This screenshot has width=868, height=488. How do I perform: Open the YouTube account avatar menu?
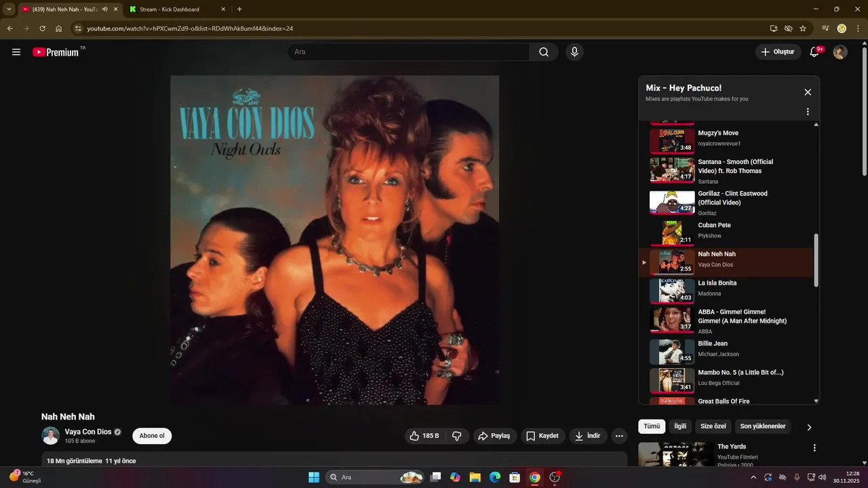click(x=840, y=52)
